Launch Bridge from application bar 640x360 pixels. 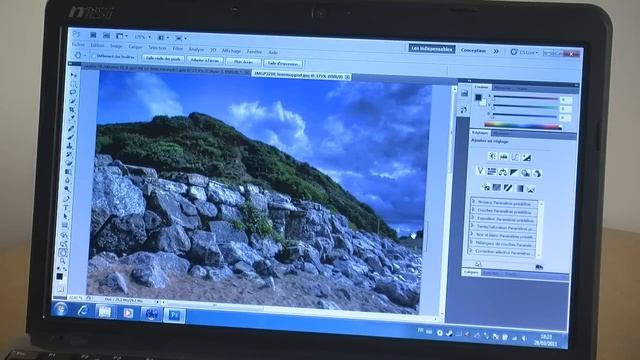click(x=93, y=35)
